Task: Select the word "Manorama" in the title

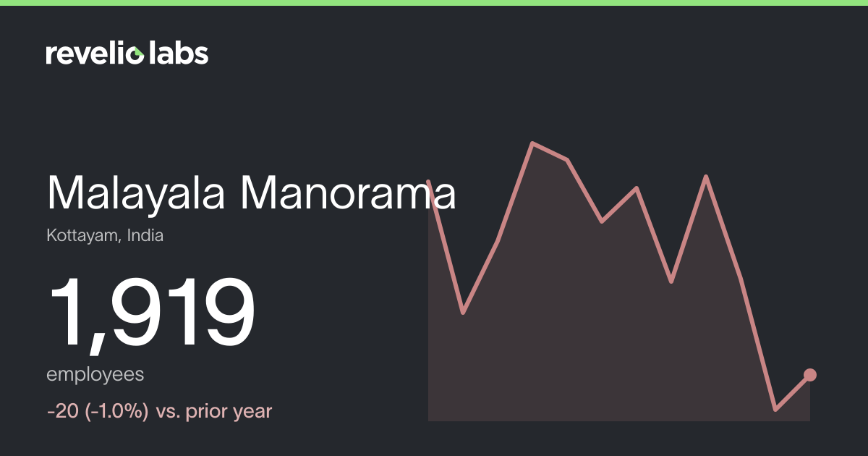Action: 349,194
